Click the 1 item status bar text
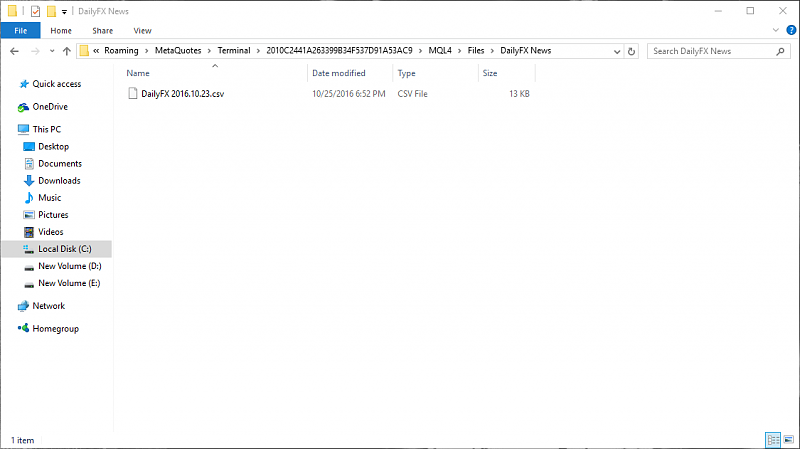Viewport: 800px width, 449px height. 22,440
